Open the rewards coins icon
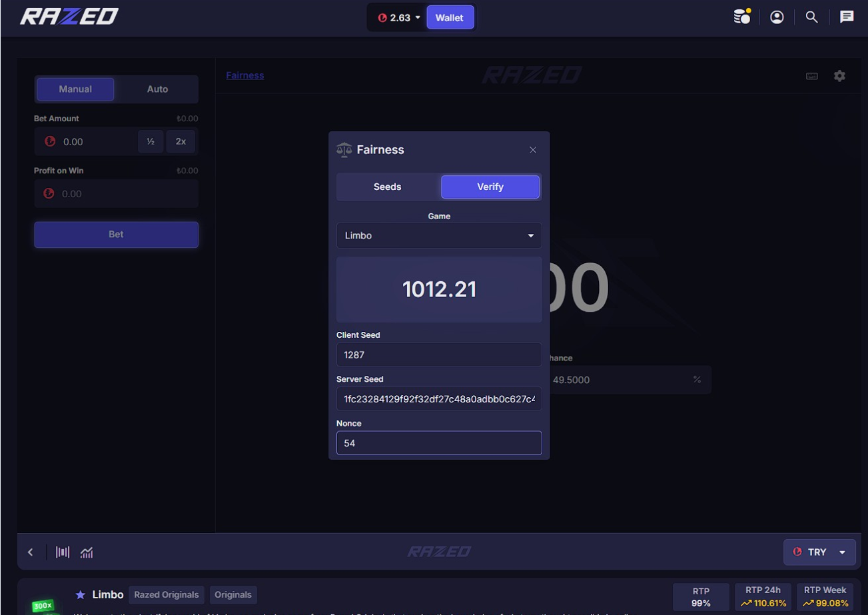Screen dimensions: 868x615 pyautogui.click(x=741, y=17)
